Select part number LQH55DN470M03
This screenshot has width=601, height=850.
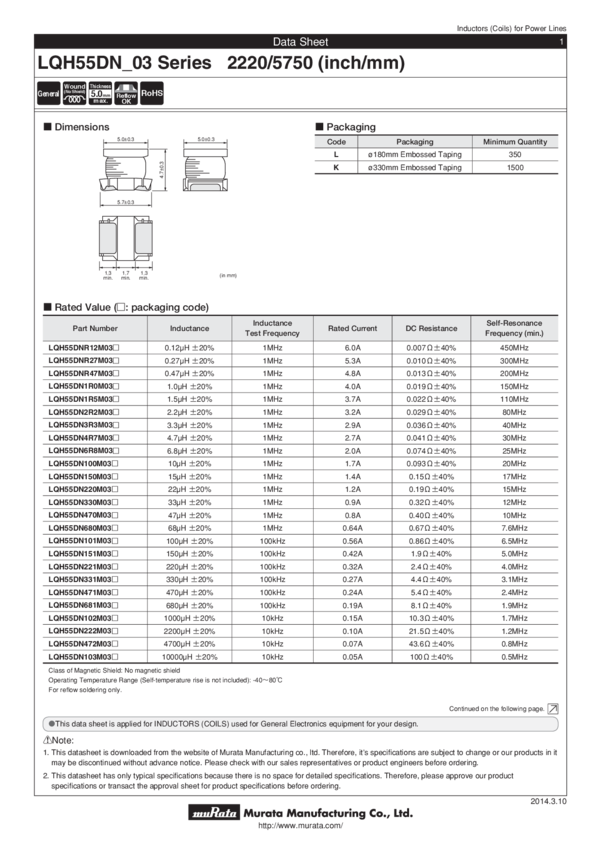pos(83,515)
